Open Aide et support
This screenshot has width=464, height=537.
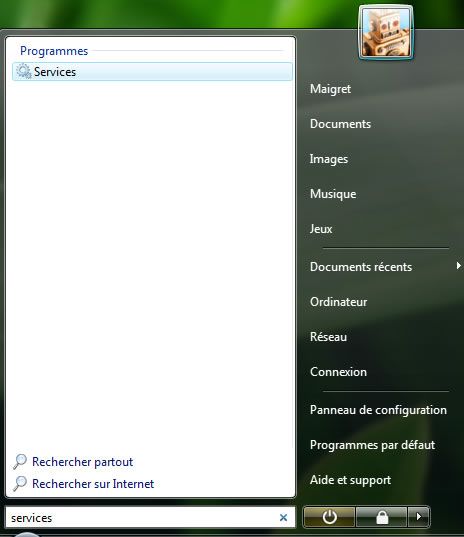pos(350,480)
